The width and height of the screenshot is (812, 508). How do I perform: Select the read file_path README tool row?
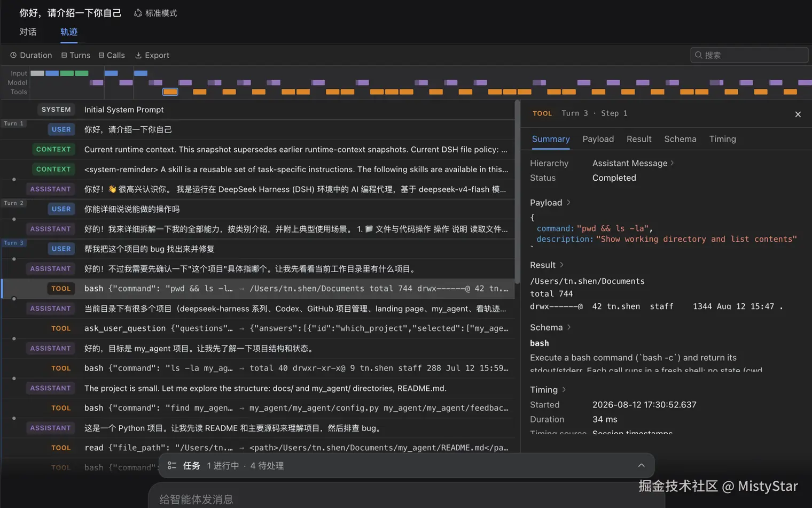[258, 448]
